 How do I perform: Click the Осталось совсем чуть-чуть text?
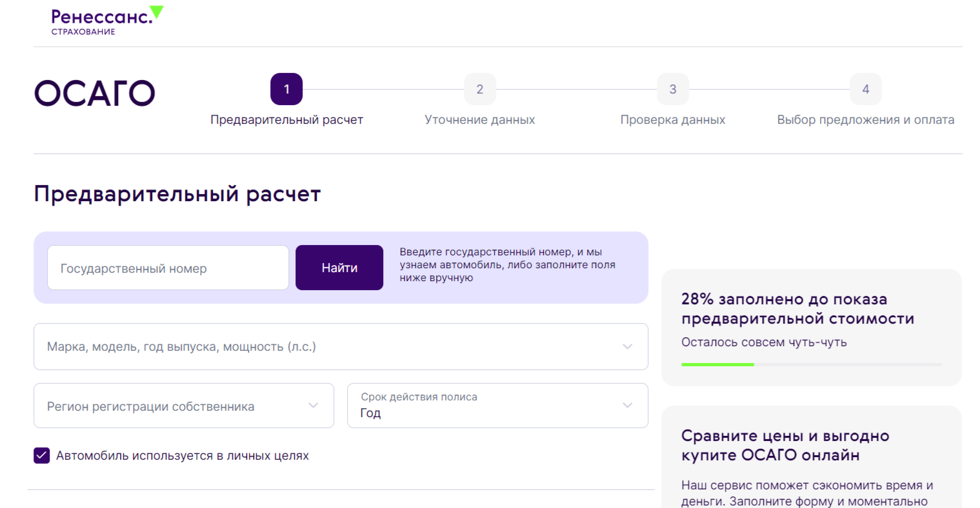[764, 342]
